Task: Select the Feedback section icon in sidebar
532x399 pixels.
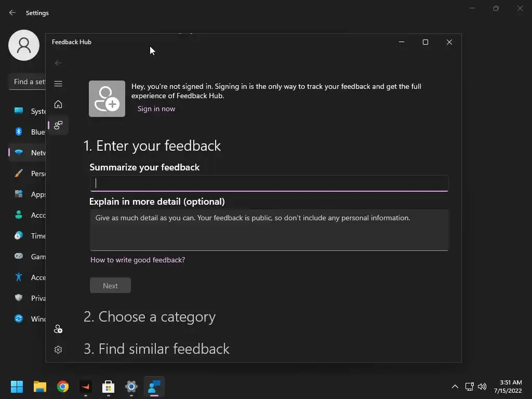Action: click(58, 125)
